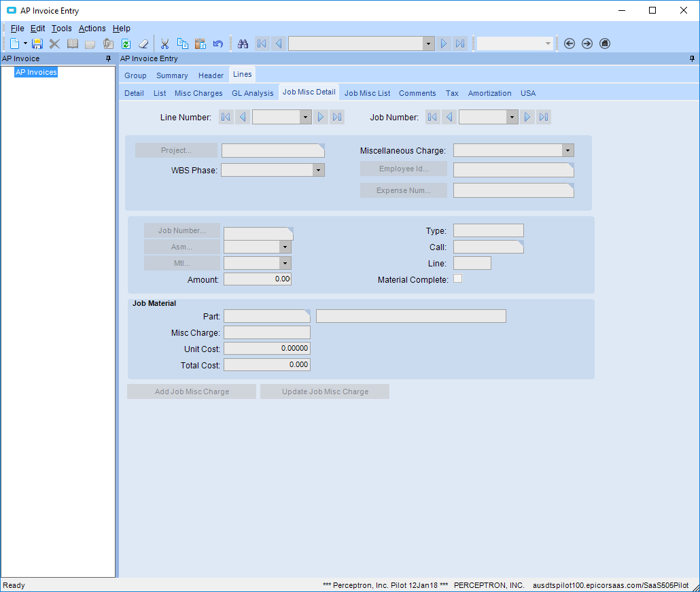Go to previous record in main toolbar

[x=279, y=43]
